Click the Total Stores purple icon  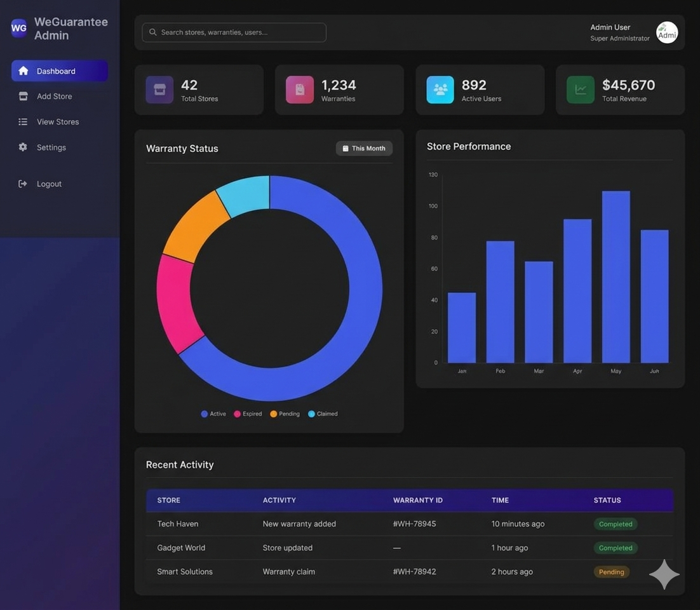tap(159, 90)
